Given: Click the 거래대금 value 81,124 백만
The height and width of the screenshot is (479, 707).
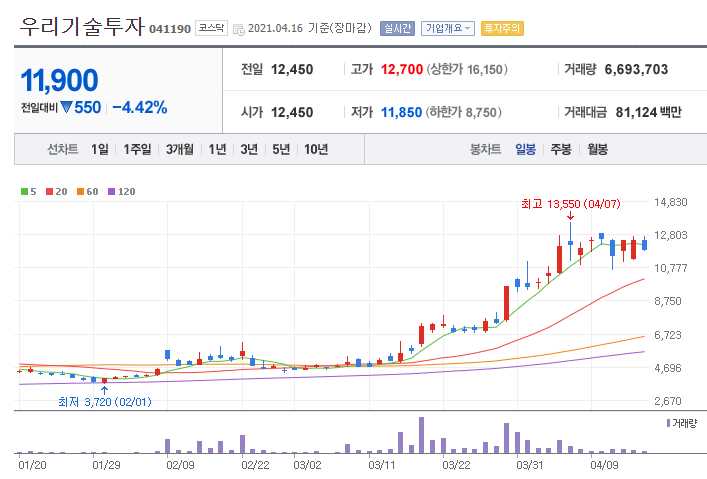Looking at the screenshot, I should pos(648,112).
